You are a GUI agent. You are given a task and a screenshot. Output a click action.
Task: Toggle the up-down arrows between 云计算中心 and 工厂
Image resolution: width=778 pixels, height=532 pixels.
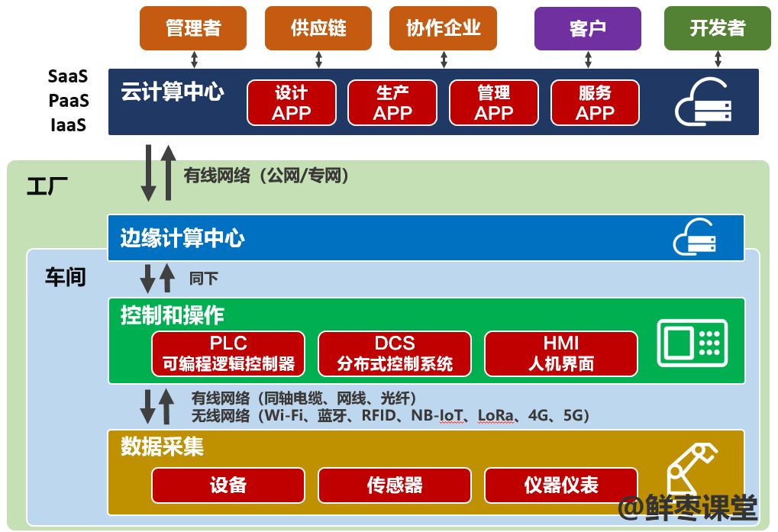[158, 172]
